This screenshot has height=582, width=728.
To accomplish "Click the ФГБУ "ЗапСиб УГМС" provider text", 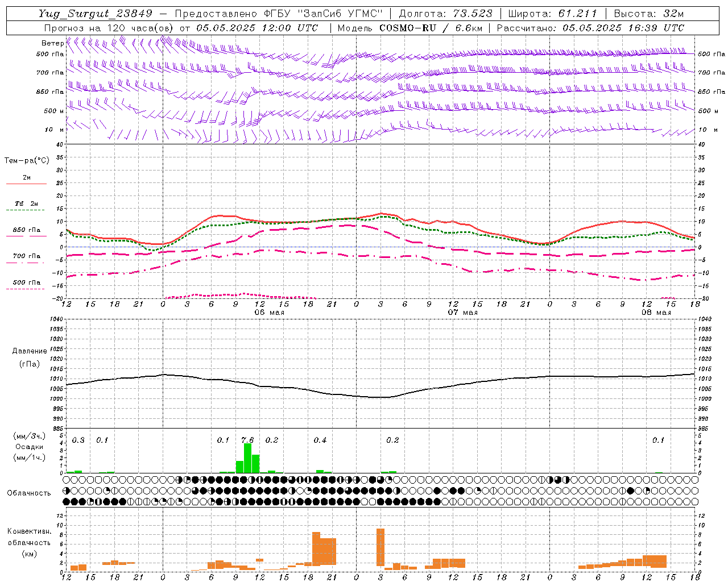I will (323, 14).
